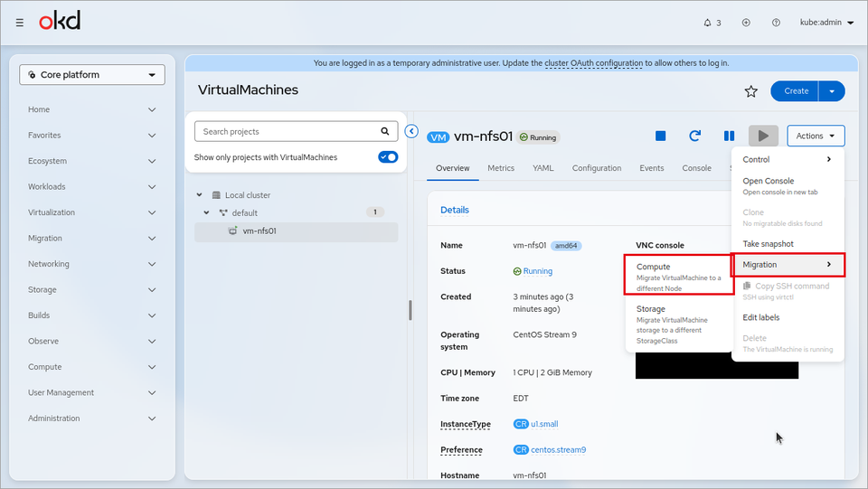The width and height of the screenshot is (868, 489).
Task: Open the u1.small InstanceType link
Action: (544, 424)
